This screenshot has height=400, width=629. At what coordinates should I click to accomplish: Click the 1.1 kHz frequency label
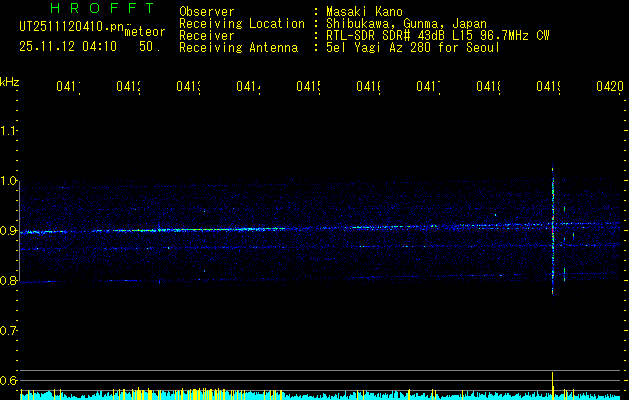pos(9,131)
